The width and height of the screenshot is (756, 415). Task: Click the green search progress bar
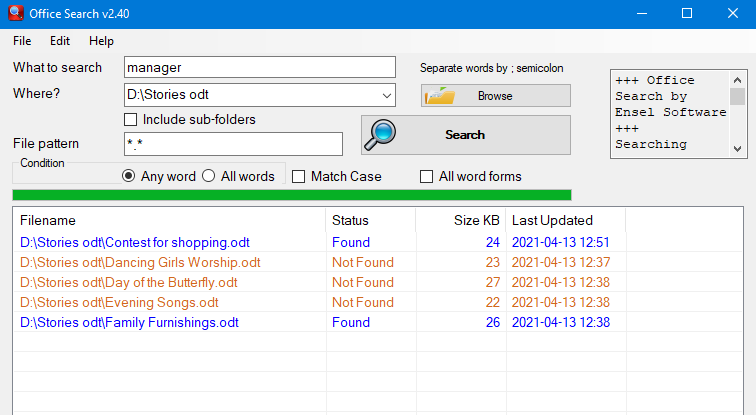point(292,195)
